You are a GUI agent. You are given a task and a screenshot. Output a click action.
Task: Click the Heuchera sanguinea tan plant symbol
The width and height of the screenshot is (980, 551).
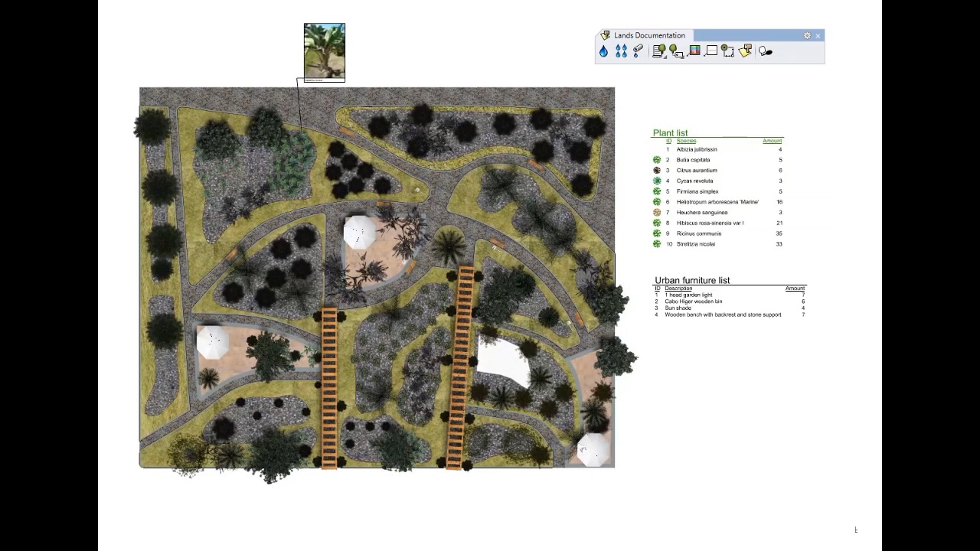pos(657,213)
